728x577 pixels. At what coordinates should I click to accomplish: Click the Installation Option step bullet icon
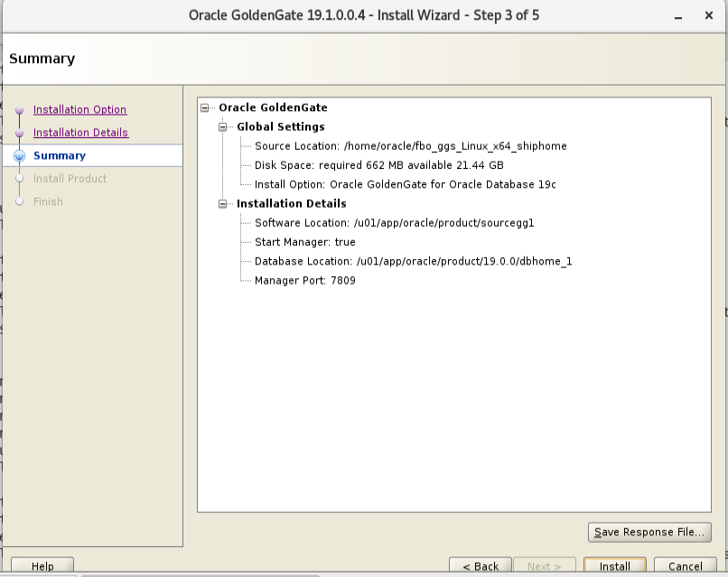click(20, 110)
